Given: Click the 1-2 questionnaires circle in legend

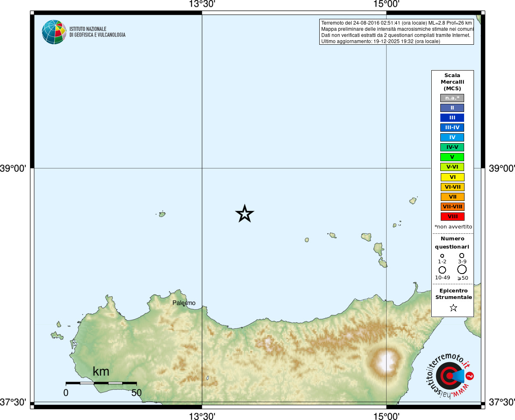Looking at the screenshot, I should 442,256.
